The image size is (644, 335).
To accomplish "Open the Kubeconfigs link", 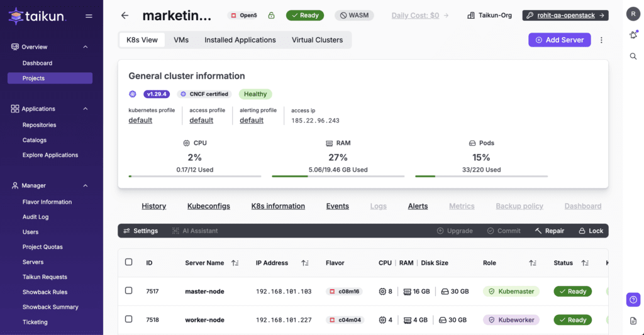I will pos(208,206).
